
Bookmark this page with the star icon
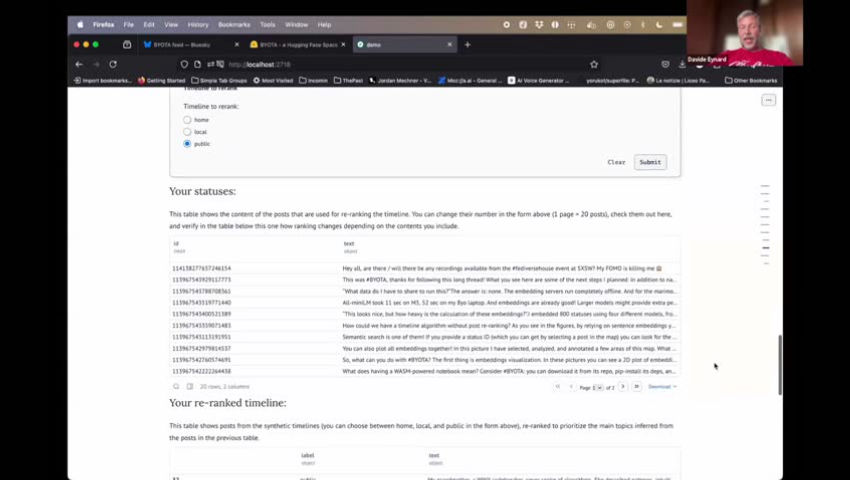[x=594, y=64]
